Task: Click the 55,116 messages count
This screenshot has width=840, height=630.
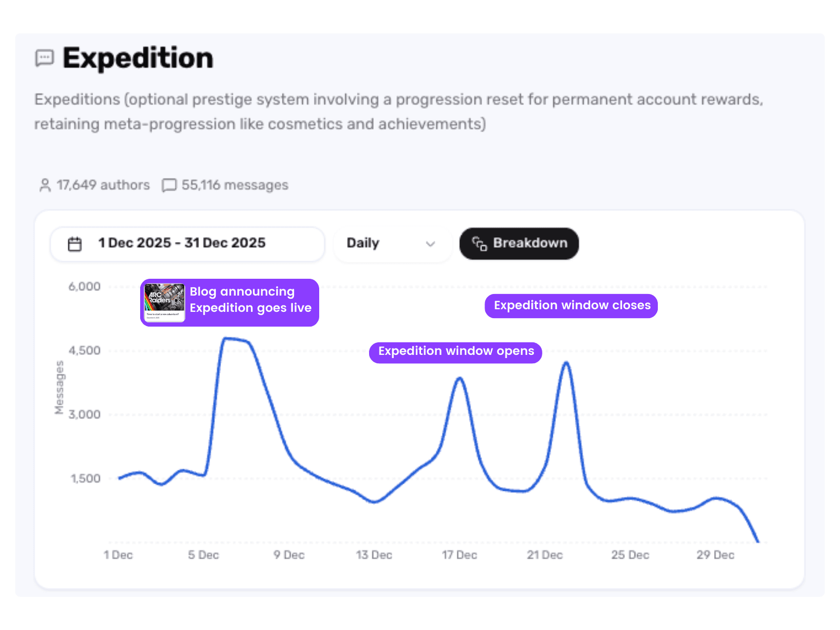Action: (235, 185)
